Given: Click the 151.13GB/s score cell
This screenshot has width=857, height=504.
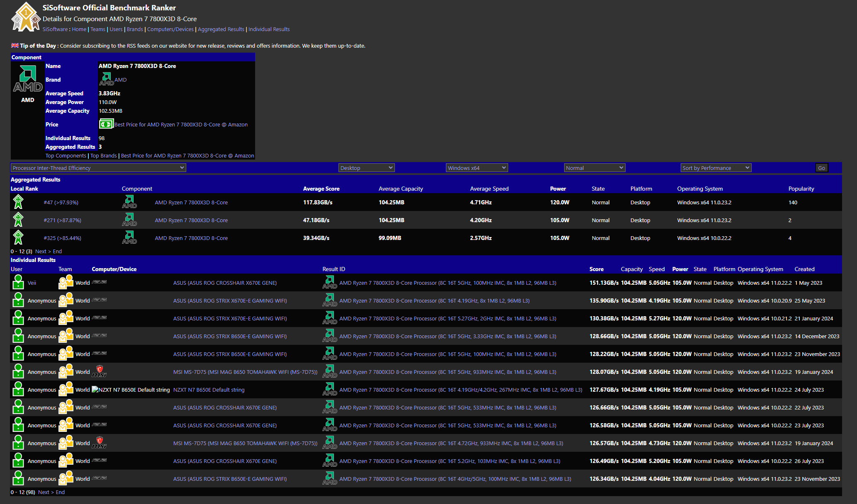Looking at the screenshot, I should [604, 283].
